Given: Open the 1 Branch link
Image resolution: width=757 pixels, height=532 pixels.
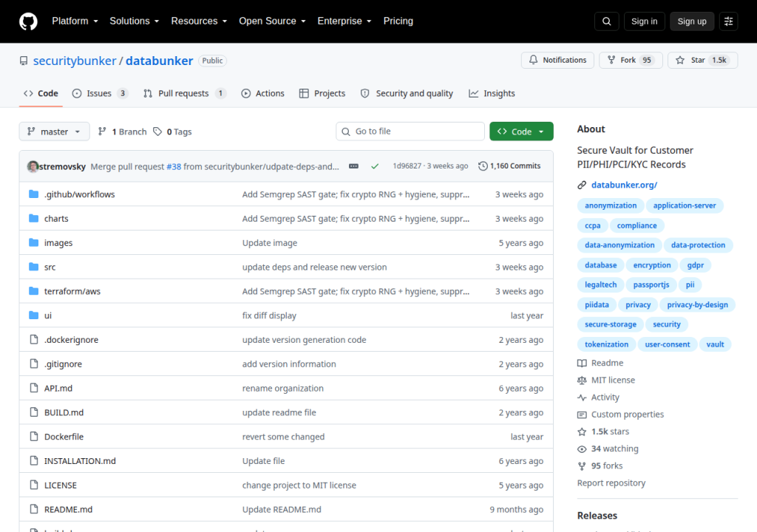Looking at the screenshot, I should [122, 132].
